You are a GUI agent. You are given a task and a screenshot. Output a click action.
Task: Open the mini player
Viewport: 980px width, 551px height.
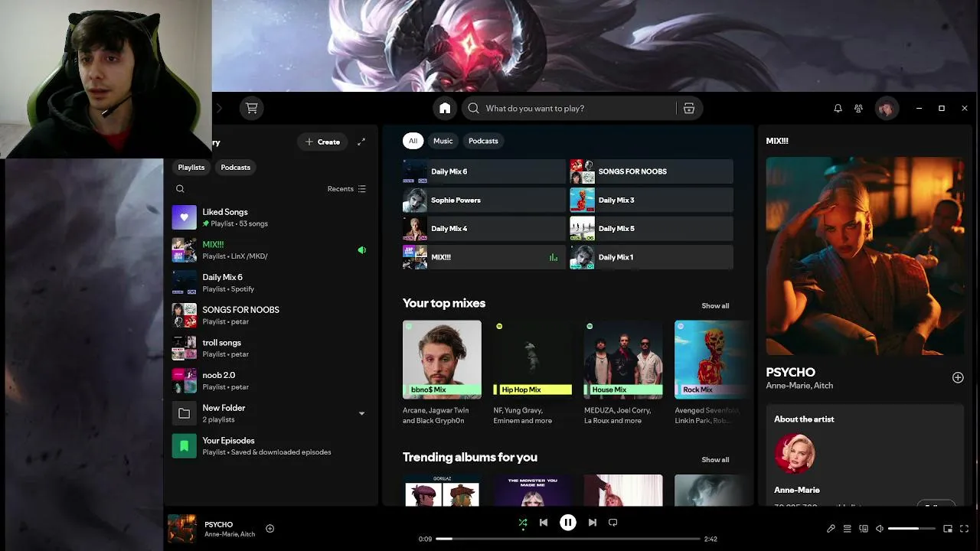coord(948,529)
